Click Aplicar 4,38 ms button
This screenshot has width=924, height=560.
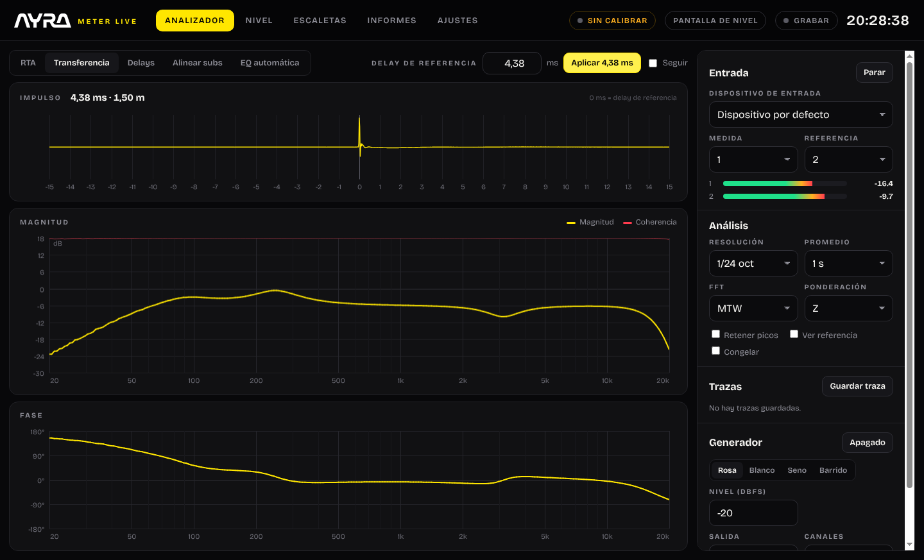(x=602, y=63)
